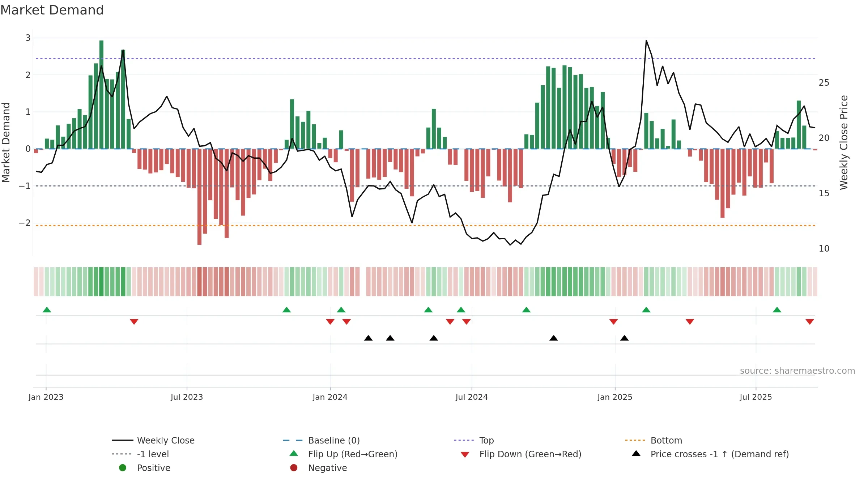Click the Bottom legend entry
The image size is (868, 488).
pos(654,440)
